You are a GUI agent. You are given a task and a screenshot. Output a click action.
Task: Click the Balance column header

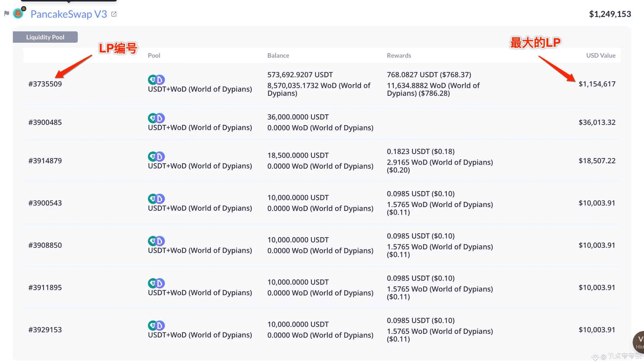pos(278,55)
